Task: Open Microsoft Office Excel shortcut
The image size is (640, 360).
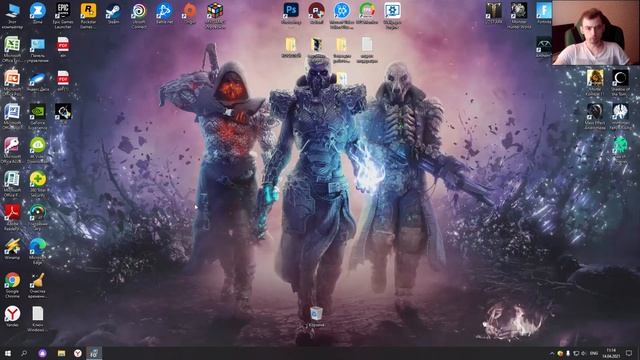Action: pyautogui.click(x=12, y=44)
